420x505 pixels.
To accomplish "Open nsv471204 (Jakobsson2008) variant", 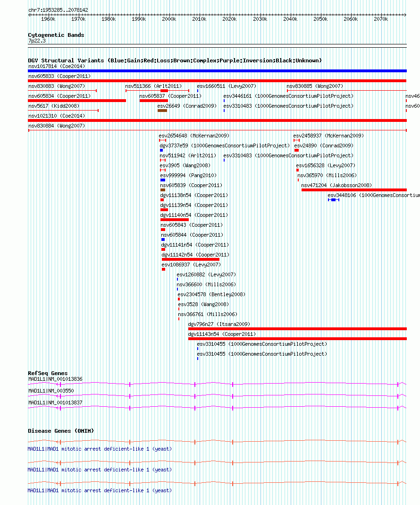I will point(336,186).
